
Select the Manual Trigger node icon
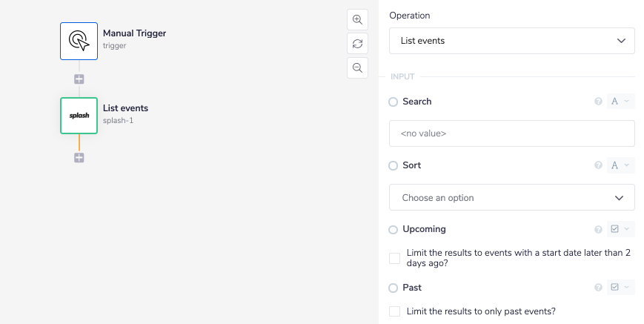[79, 41]
